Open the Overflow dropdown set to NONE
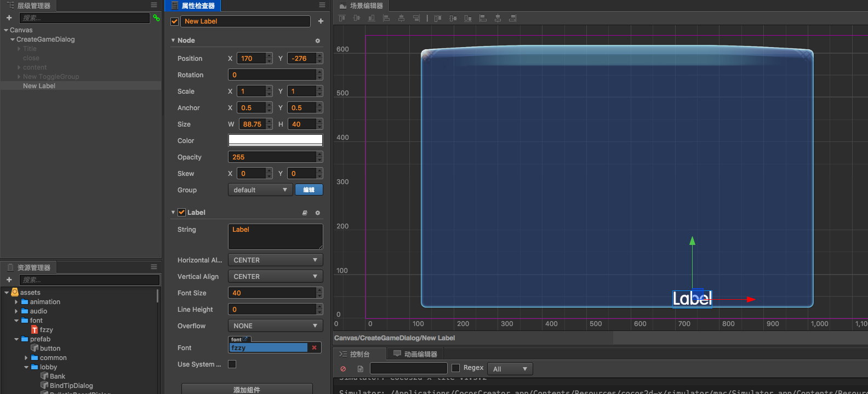The height and width of the screenshot is (394, 868). point(275,326)
